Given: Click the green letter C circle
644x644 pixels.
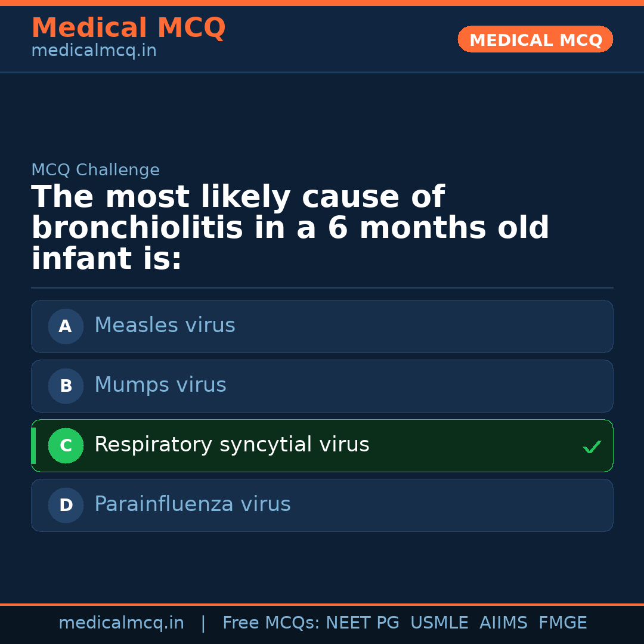Looking at the screenshot, I should coord(66,445).
